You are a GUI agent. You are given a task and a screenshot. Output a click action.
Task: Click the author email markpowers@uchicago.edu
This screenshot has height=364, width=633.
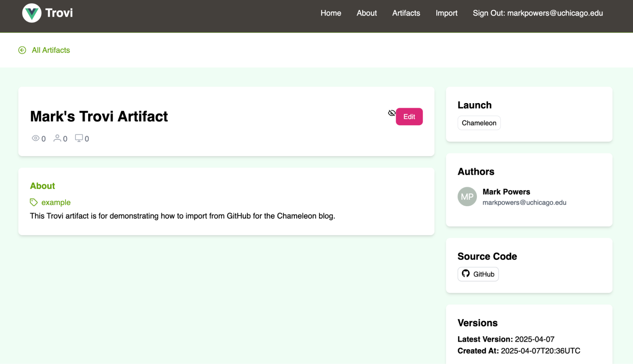click(524, 202)
